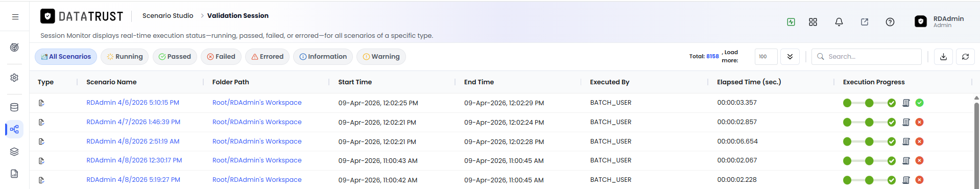This screenshot has width=980, height=189.
Task: Filter by Warning scenarios
Action: 381,57
